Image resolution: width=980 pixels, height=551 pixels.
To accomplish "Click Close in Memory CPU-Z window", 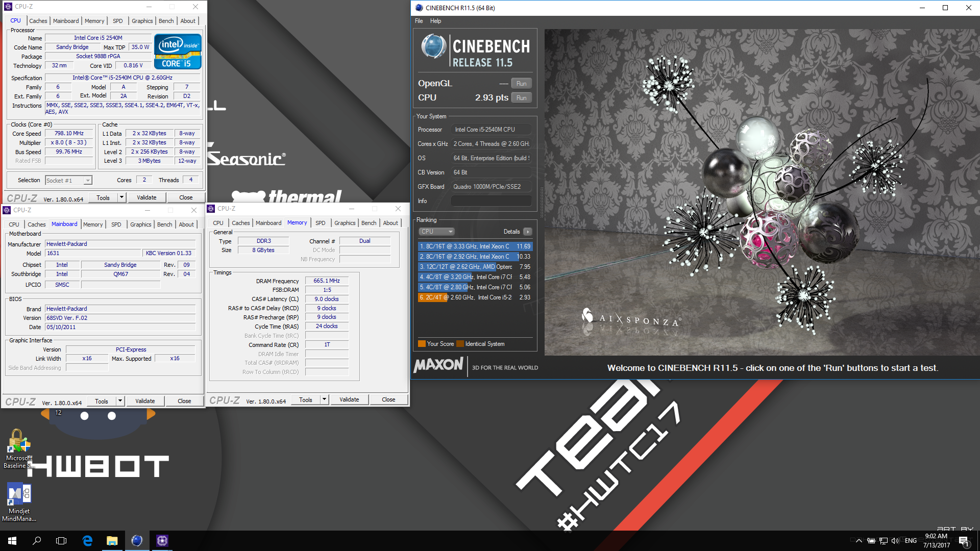I will 388,399.
